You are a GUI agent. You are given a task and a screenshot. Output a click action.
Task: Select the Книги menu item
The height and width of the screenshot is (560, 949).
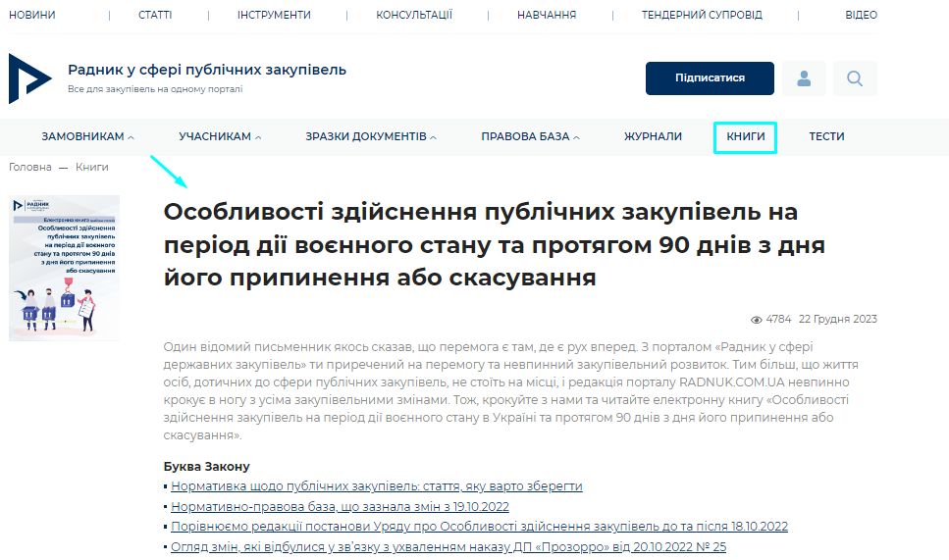pyautogui.click(x=745, y=136)
